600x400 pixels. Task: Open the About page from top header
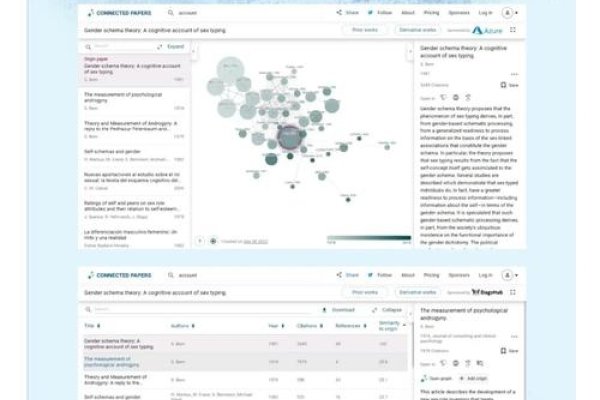406,14
